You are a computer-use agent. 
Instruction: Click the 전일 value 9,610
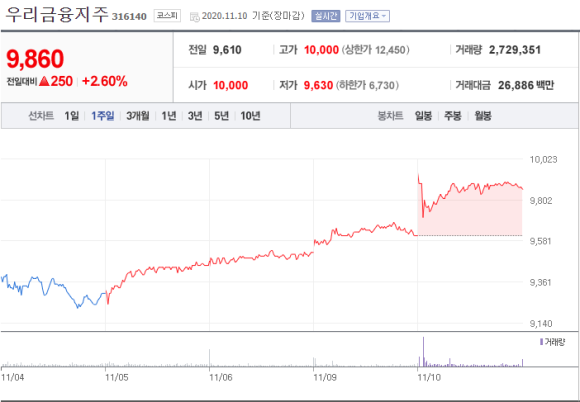pos(227,50)
